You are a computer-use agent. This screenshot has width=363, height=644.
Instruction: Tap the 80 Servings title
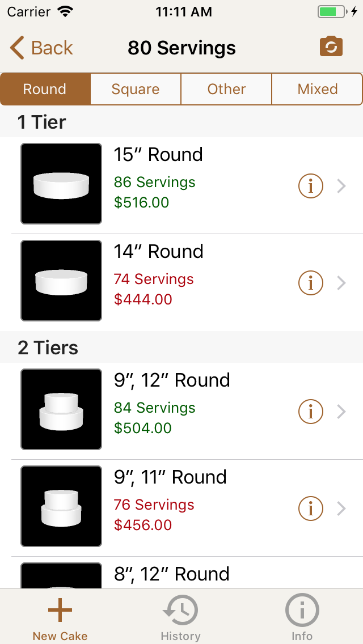point(181,48)
